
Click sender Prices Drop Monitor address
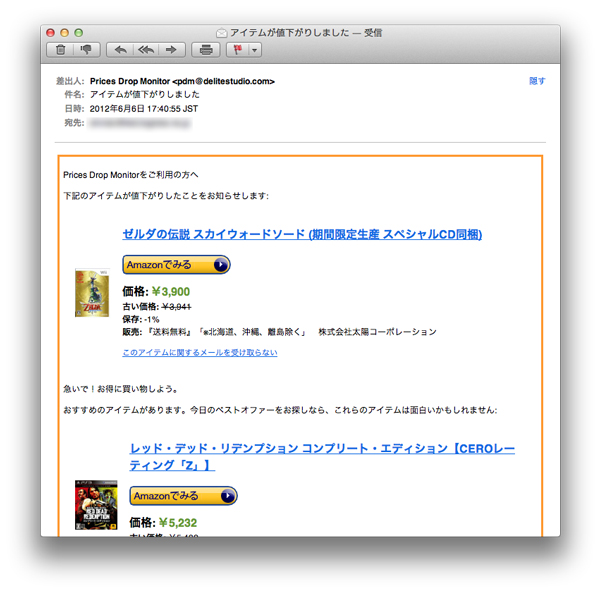pos(182,81)
